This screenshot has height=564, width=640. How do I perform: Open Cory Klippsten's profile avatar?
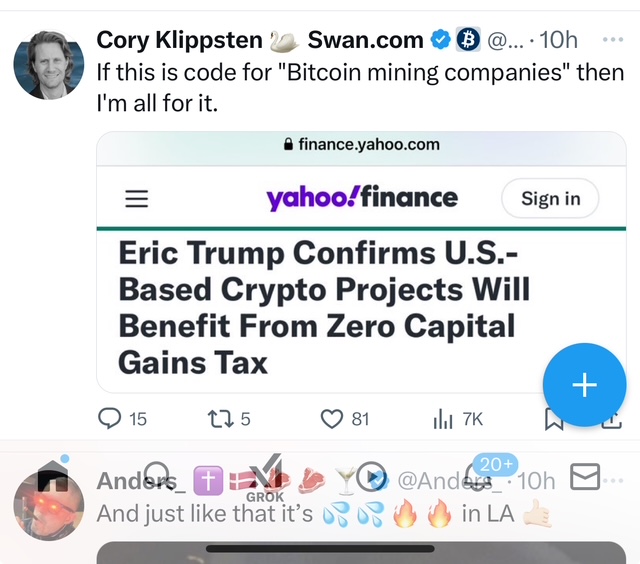(x=49, y=64)
